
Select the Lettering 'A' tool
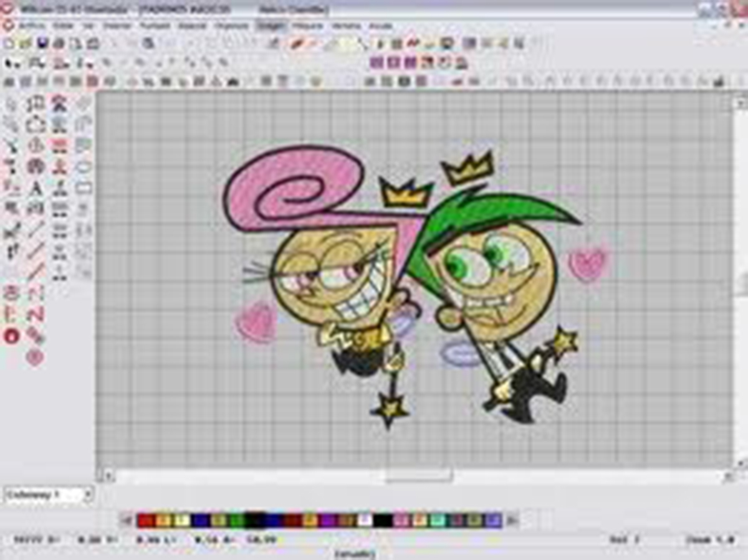36,187
